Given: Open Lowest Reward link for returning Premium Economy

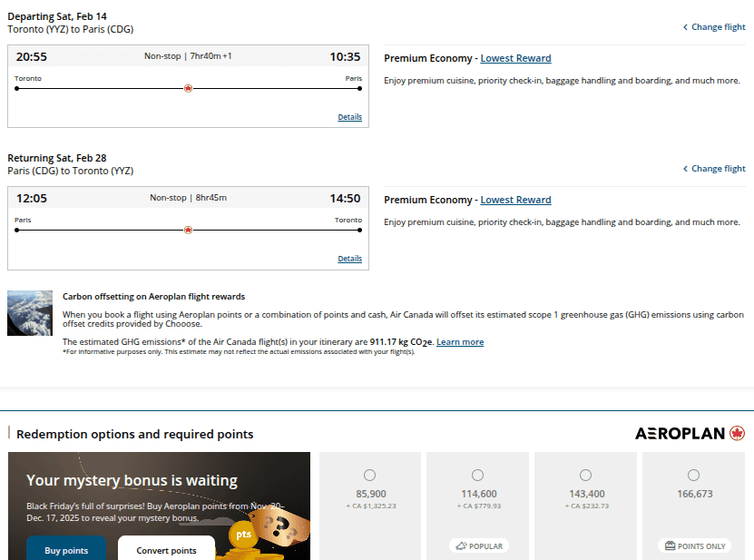Looking at the screenshot, I should tap(515, 200).
